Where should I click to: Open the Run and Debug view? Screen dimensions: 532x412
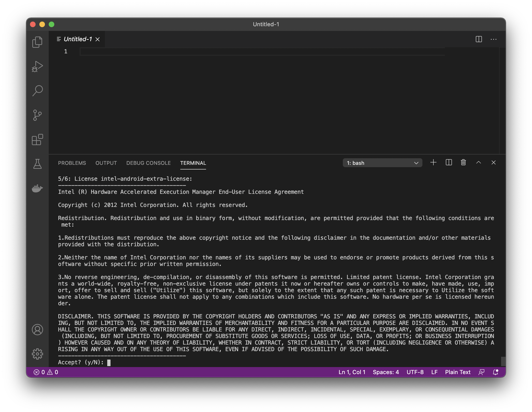[37, 66]
